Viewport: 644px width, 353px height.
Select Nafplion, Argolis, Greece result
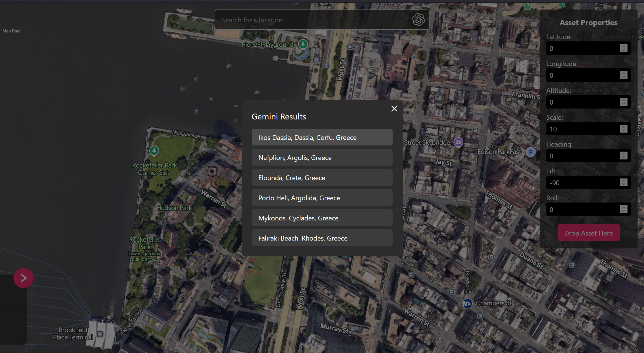tap(322, 157)
